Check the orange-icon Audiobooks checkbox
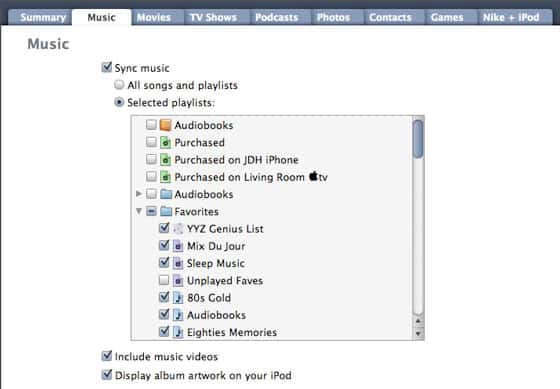 151,125
